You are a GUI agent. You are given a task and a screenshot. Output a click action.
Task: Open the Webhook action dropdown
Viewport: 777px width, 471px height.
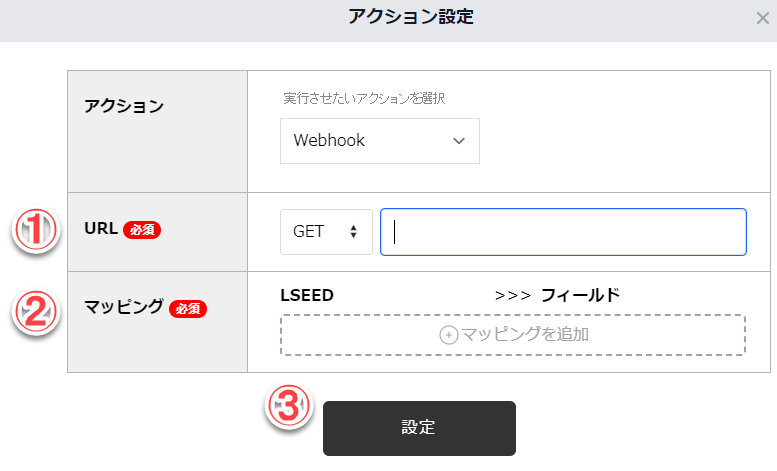click(379, 141)
